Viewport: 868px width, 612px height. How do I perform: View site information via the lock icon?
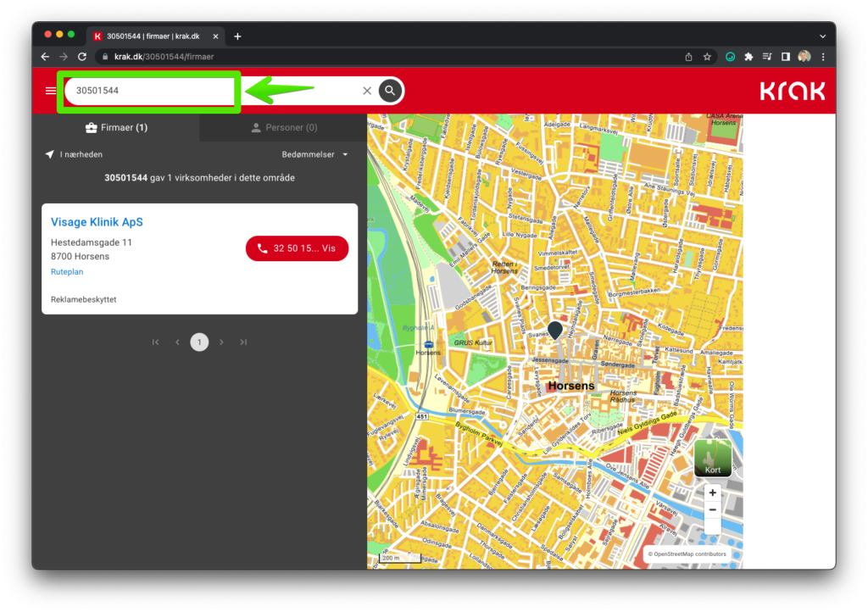click(x=105, y=57)
